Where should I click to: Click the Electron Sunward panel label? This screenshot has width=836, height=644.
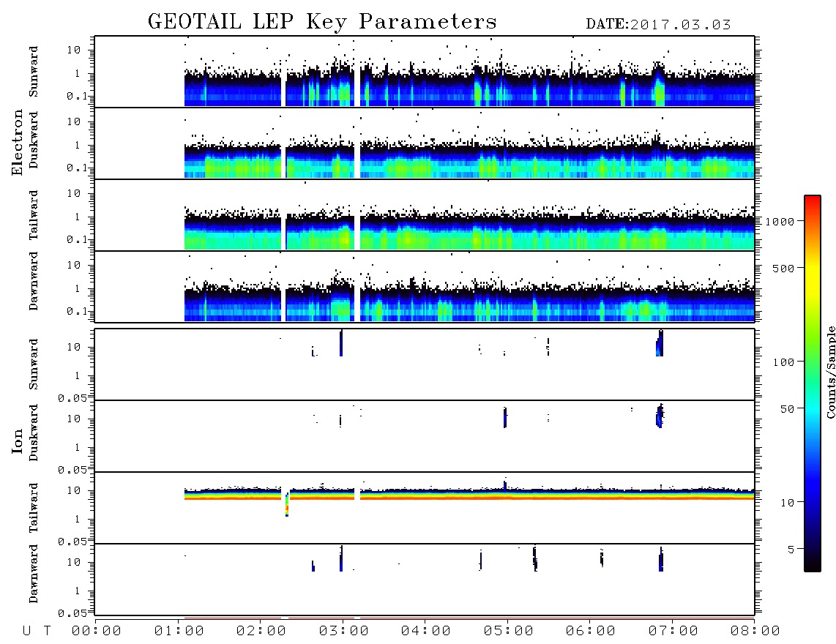(34, 72)
